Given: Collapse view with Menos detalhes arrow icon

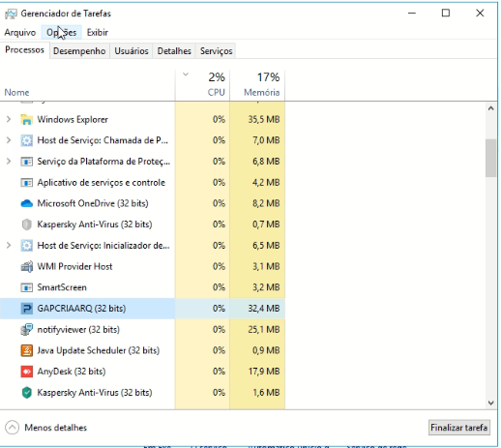Looking at the screenshot, I should pos(12,428).
